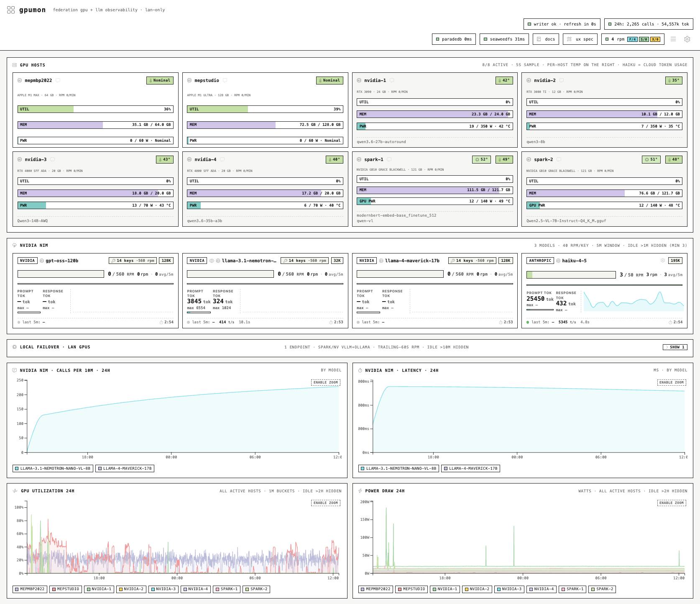Expand hidden endpoints with SHOW 1
This screenshot has height=604, width=700.
675,347
